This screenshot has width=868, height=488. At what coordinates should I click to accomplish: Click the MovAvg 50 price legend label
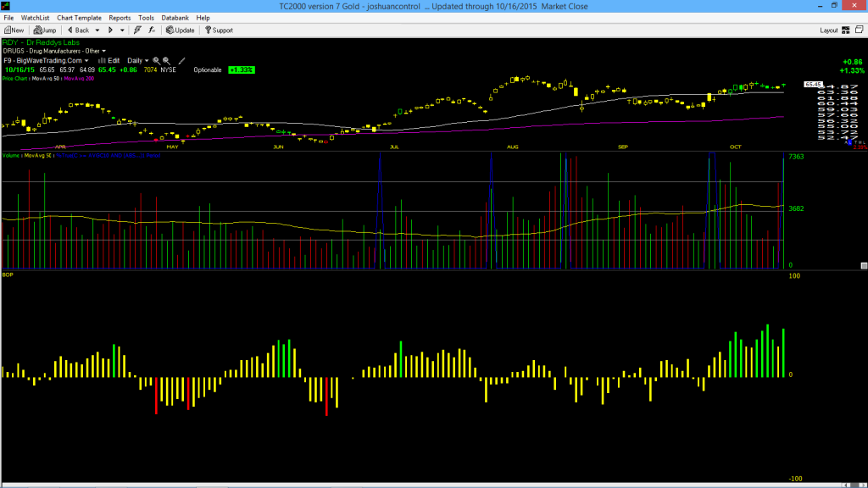tap(46, 79)
